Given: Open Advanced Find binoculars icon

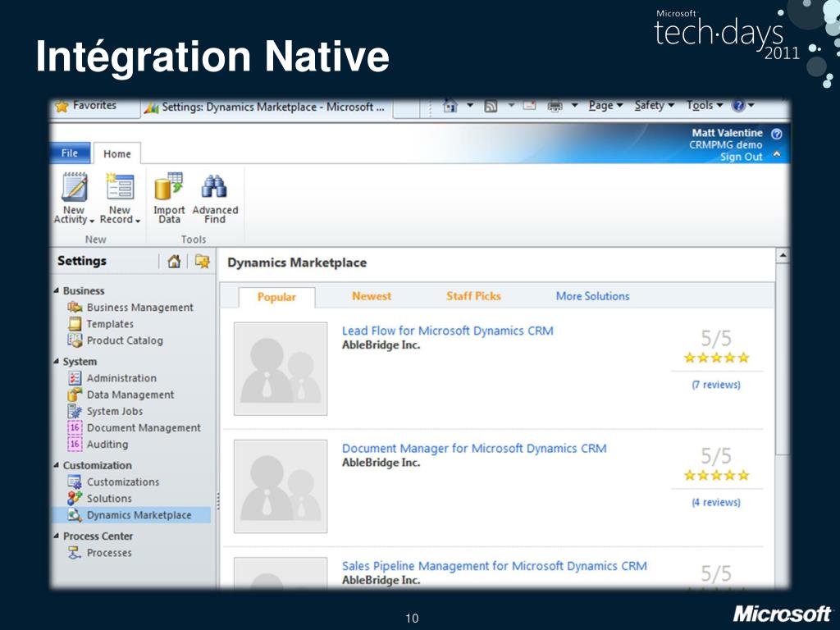Looking at the screenshot, I should tap(214, 186).
